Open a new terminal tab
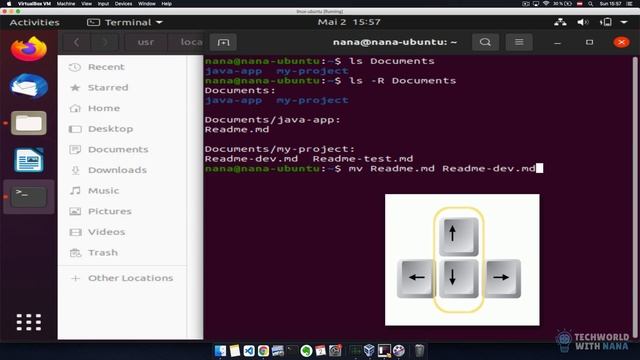The height and width of the screenshot is (360, 640). pyautogui.click(x=223, y=42)
